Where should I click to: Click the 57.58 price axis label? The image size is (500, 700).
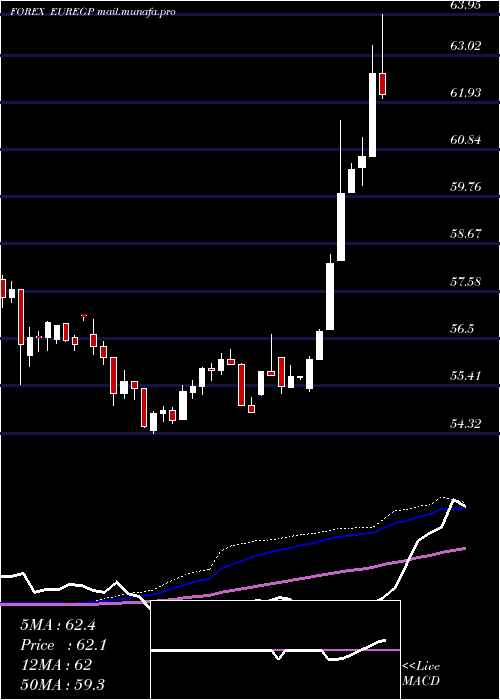(x=466, y=282)
